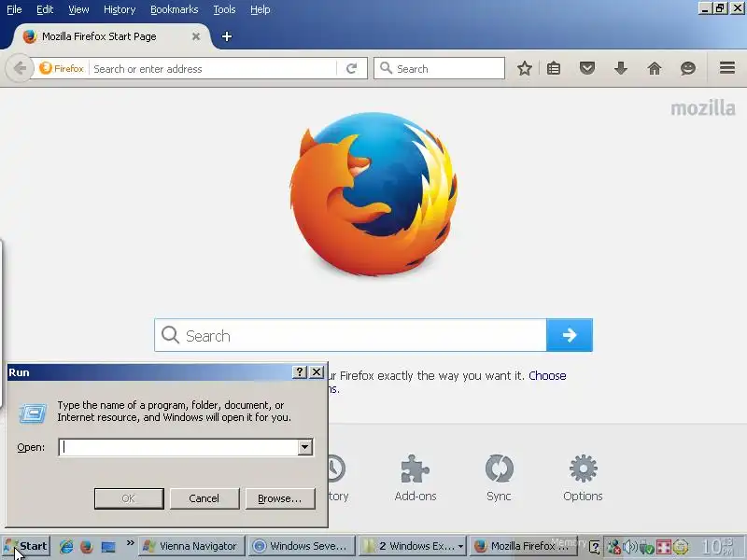This screenshot has height=560, width=747.
Task: Open the Bookmarks menu
Action: click(175, 9)
